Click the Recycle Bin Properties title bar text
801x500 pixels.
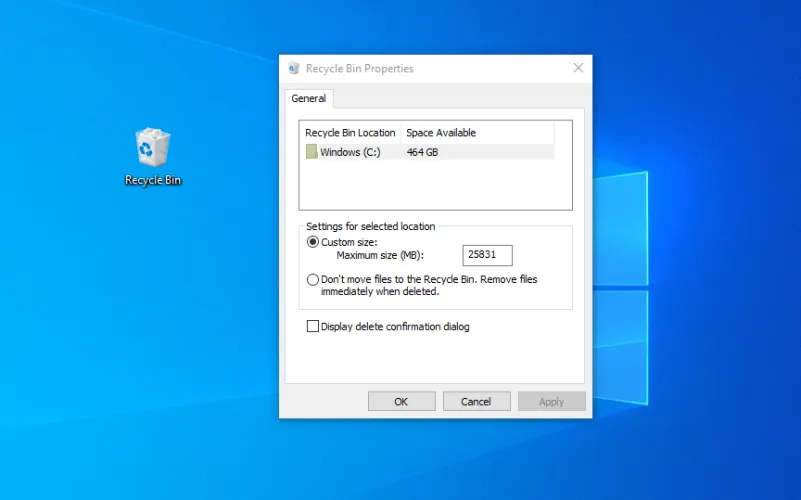tap(359, 69)
